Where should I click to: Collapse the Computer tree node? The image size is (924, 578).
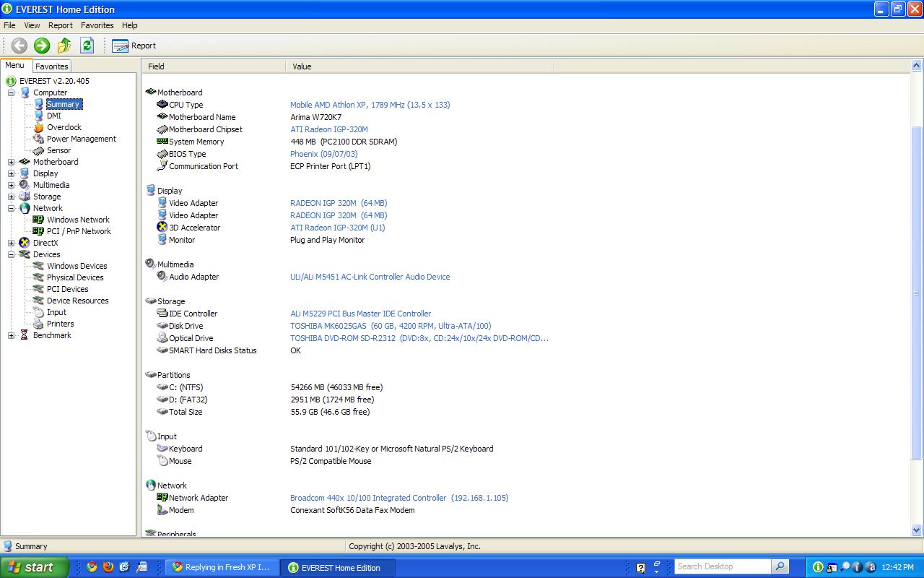[x=11, y=92]
